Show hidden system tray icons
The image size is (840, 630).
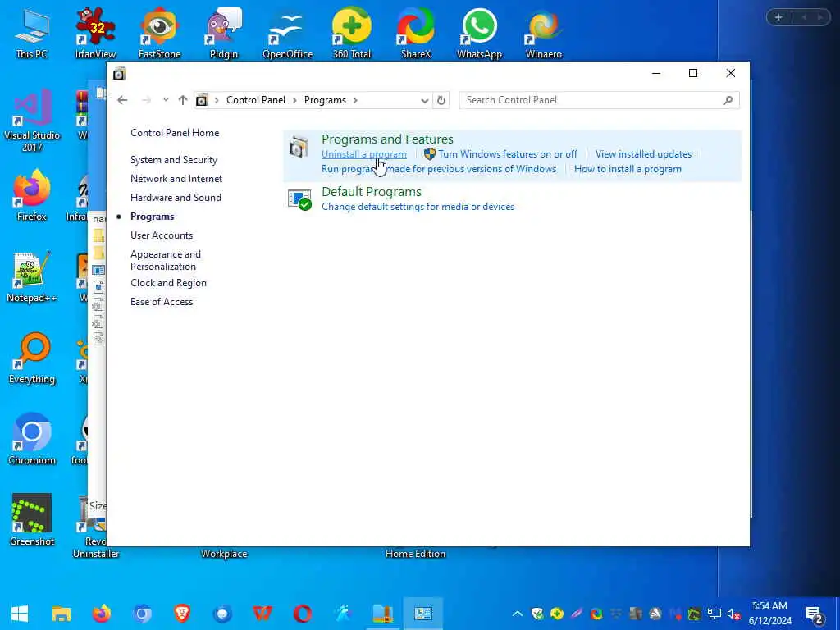517,614
